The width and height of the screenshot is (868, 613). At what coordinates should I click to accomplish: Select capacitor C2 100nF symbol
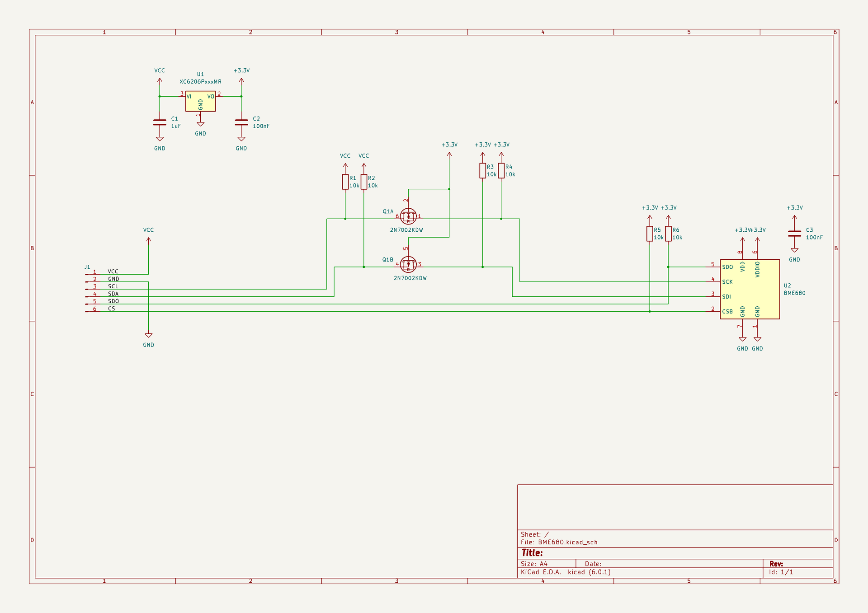point(241,122)
